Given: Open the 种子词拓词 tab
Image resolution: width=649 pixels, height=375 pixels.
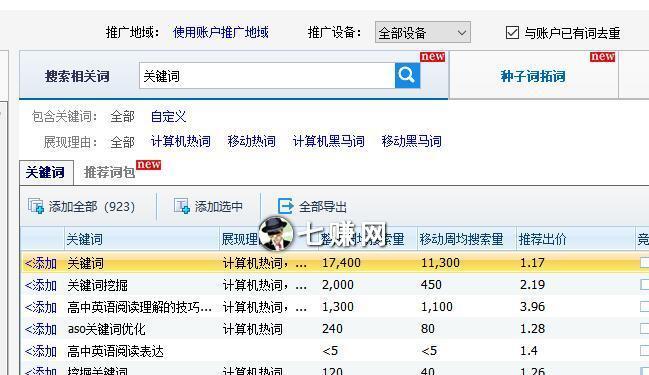Looking at the screenshot, I should 533,76.
